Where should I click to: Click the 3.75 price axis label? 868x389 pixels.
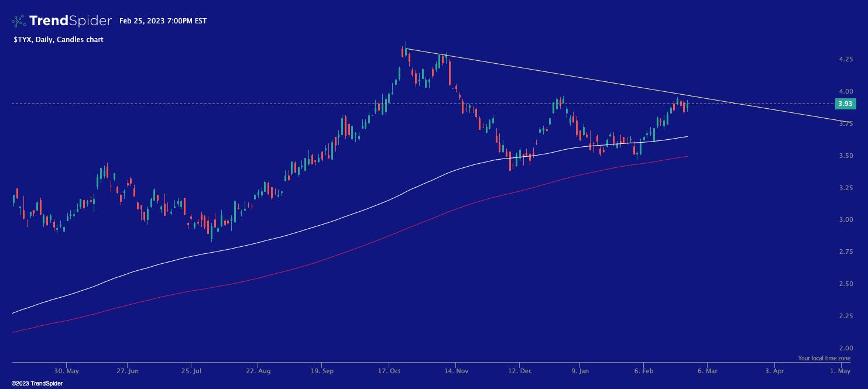click(x=845, y=123)
